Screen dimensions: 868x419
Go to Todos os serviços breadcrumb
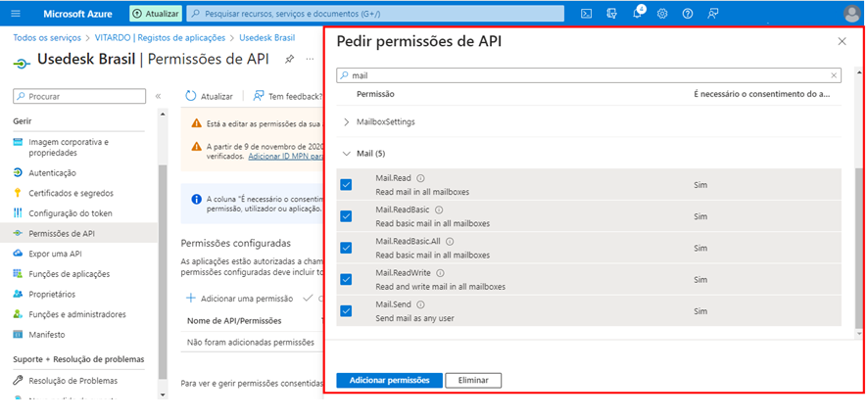click(47, 37)
